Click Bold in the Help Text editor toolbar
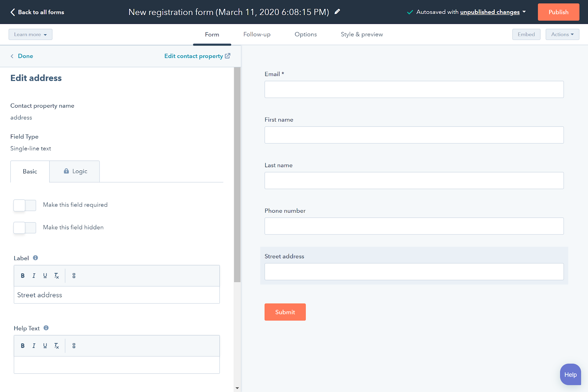 (x=23, y=346)
